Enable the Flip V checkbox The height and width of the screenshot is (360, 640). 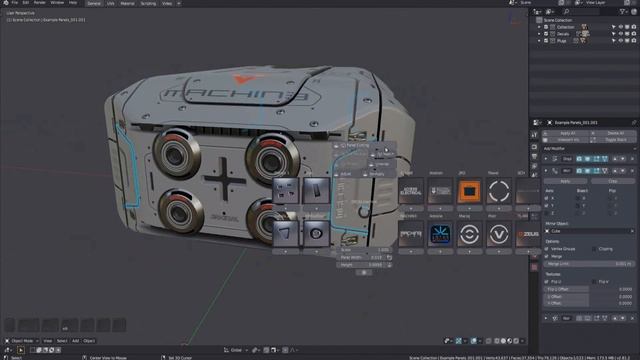point(594,282)
